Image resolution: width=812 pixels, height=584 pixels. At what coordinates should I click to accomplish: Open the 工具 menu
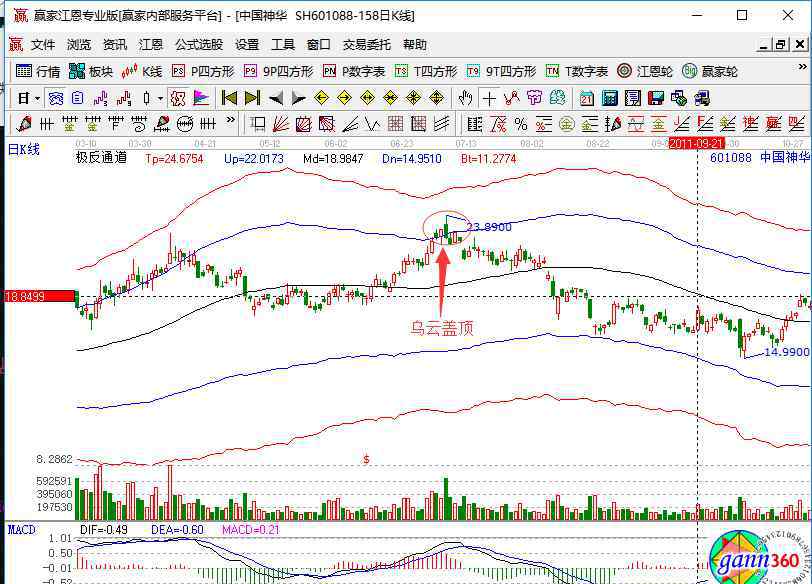[283, 45]
